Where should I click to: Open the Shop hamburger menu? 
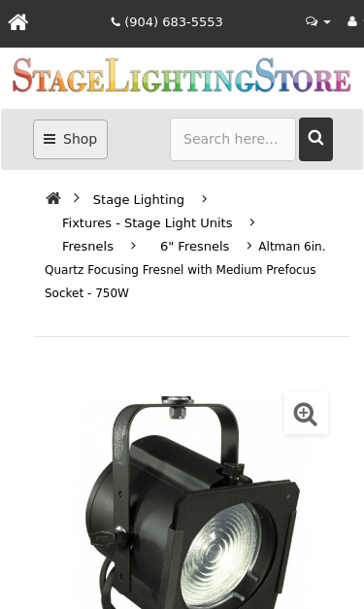[x=70, y=139]
